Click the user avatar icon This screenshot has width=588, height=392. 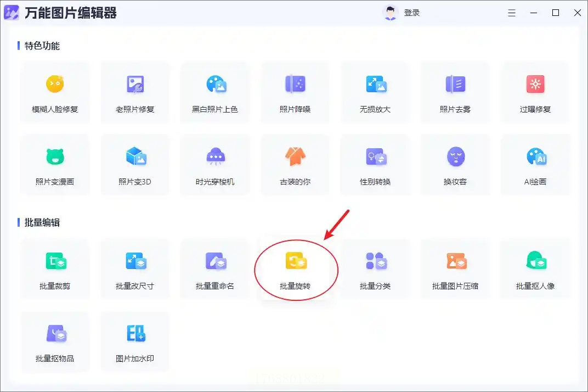(391, 13)
